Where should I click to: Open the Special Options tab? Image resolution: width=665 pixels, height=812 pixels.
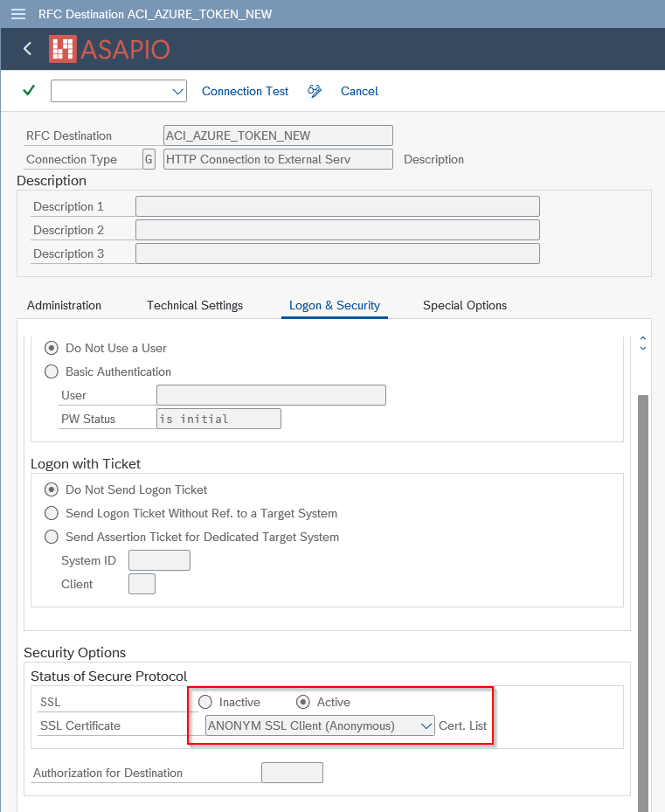pos(465,306)
